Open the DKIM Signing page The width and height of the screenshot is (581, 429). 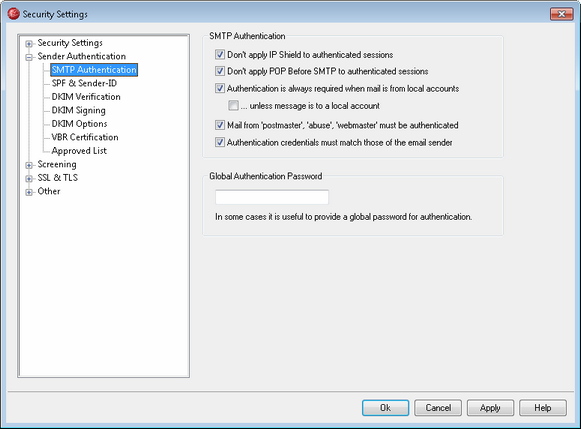(x=79, y=110)
